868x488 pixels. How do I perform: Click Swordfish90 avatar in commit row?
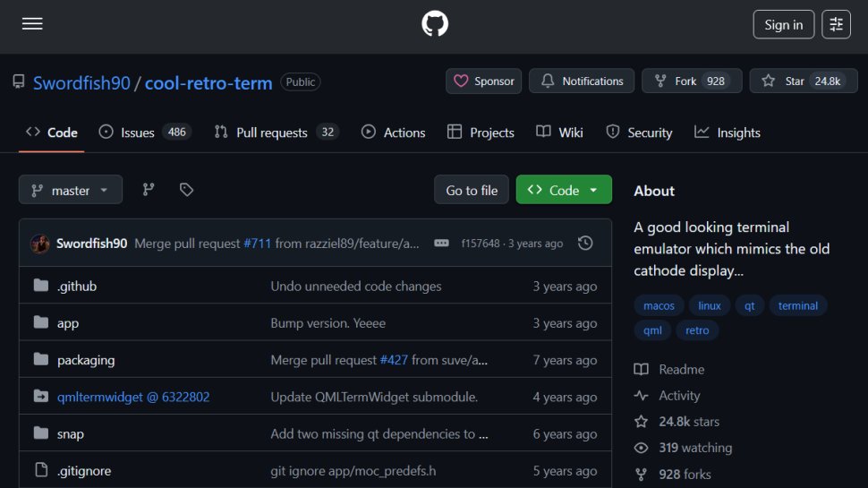(40, 244)
